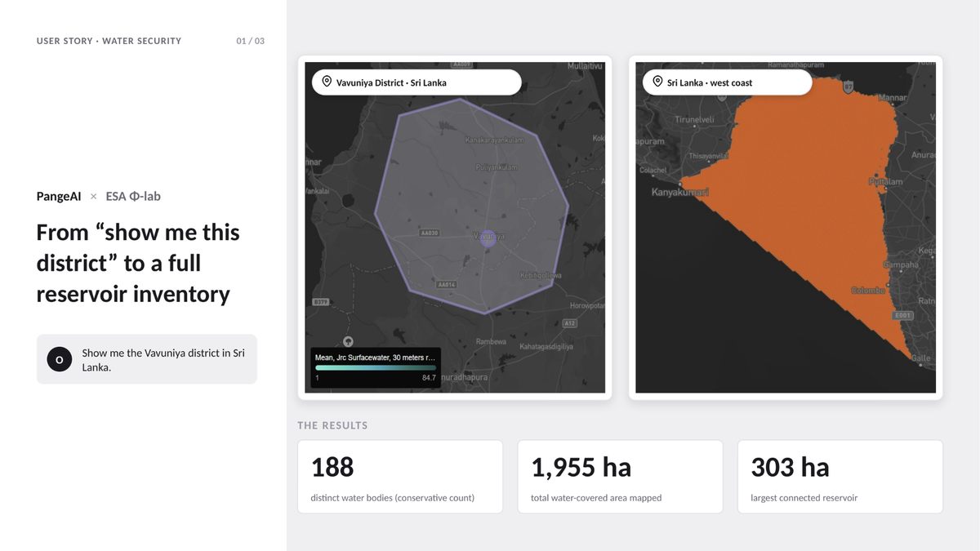Click 'Ramanathapuram' map label
The width and height of the screenshot is (980, 551).
coord(798,65)
